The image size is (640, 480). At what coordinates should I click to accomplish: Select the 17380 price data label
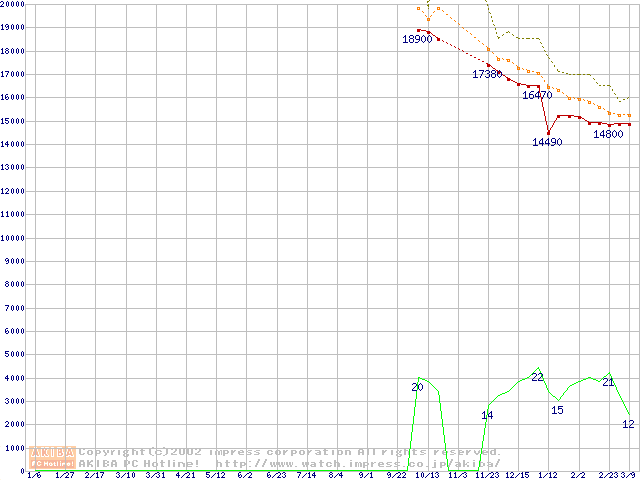pyautogui.click(x=488, y=74)
